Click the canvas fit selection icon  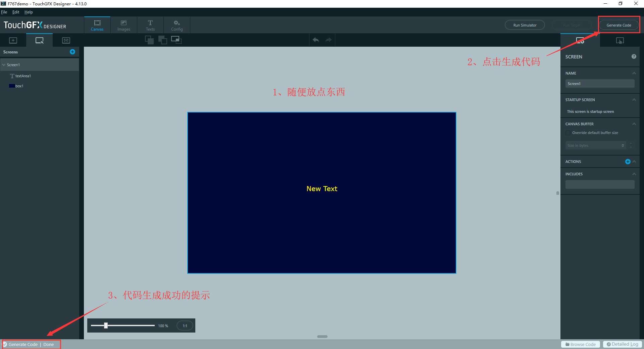pyautogui.click(x=176, y=40)
